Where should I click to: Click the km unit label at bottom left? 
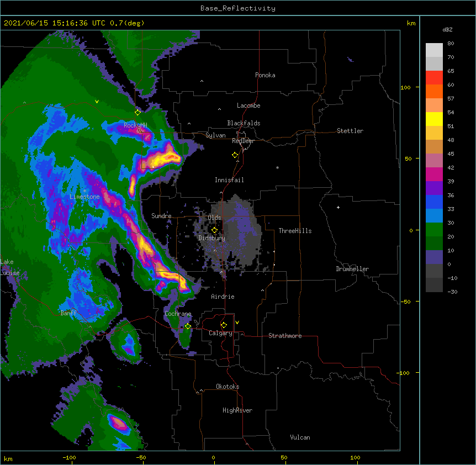point(8,458)
